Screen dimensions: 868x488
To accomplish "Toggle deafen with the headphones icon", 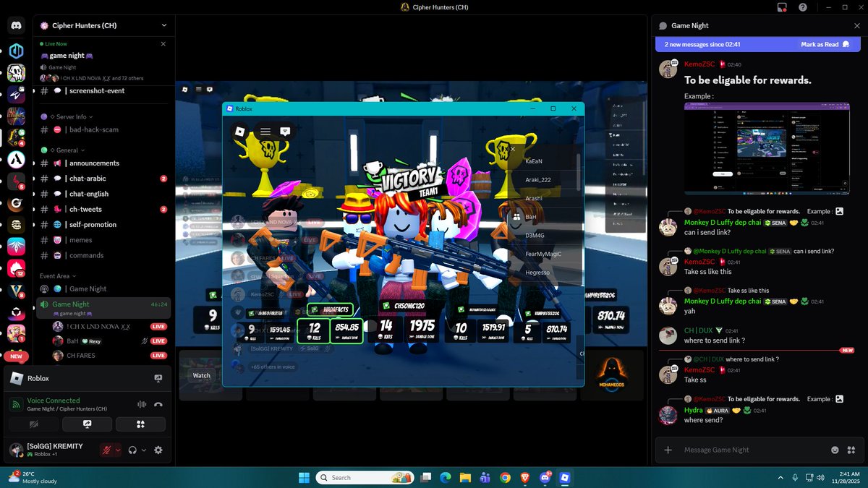I will pos(132,450).
